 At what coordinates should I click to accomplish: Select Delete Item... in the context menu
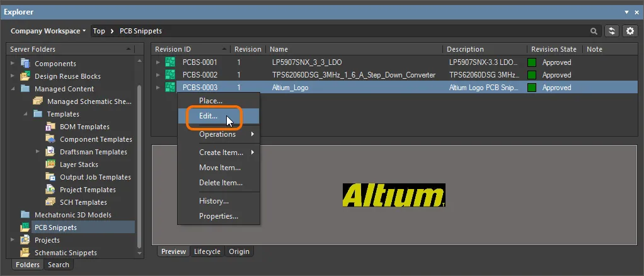click(x=219, y=183)
